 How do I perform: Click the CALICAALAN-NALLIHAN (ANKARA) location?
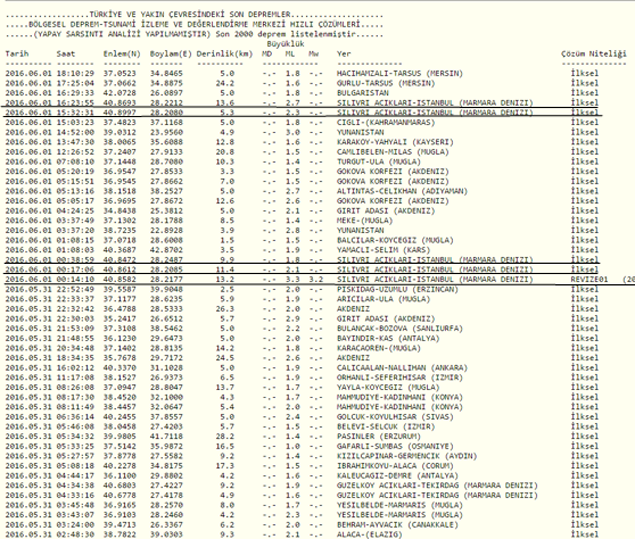(401, 366)
